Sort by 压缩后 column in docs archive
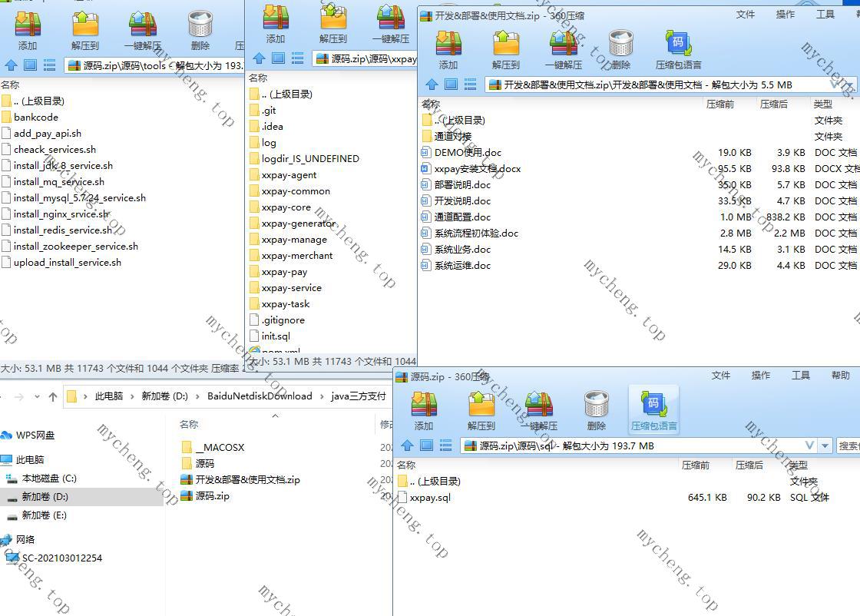The image size is (860, 616). pyautogui.click(x=774, y=104)
